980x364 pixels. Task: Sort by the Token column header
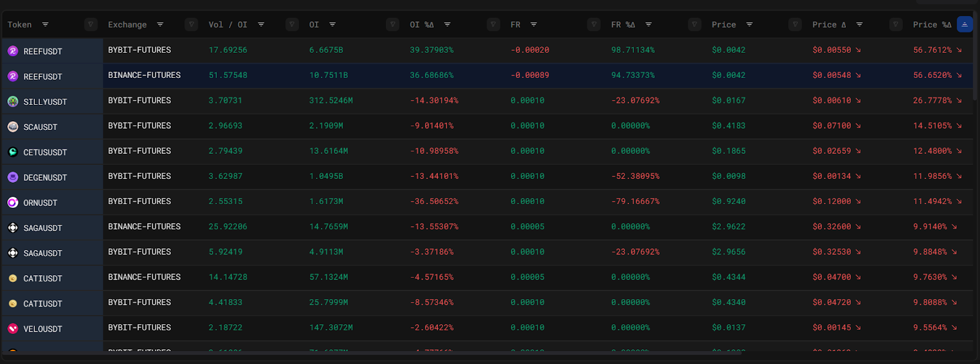click(x=20, y=25)
